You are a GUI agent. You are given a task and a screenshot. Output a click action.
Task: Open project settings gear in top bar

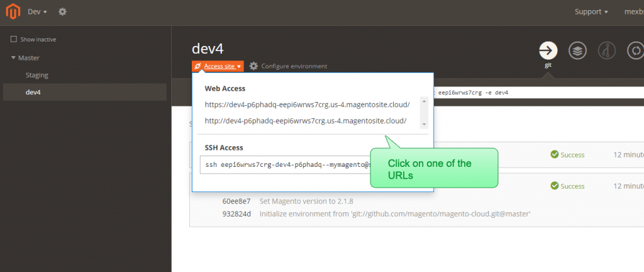pos(62,12)
